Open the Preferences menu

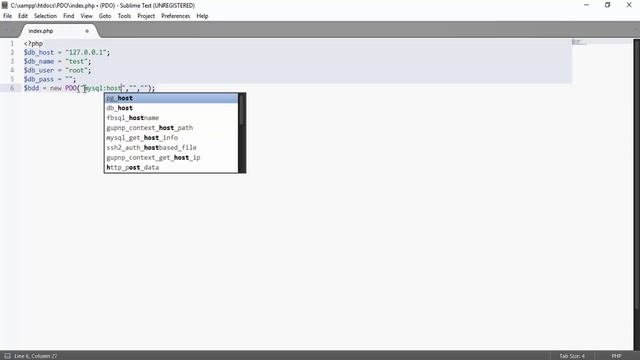coord(176,16)
